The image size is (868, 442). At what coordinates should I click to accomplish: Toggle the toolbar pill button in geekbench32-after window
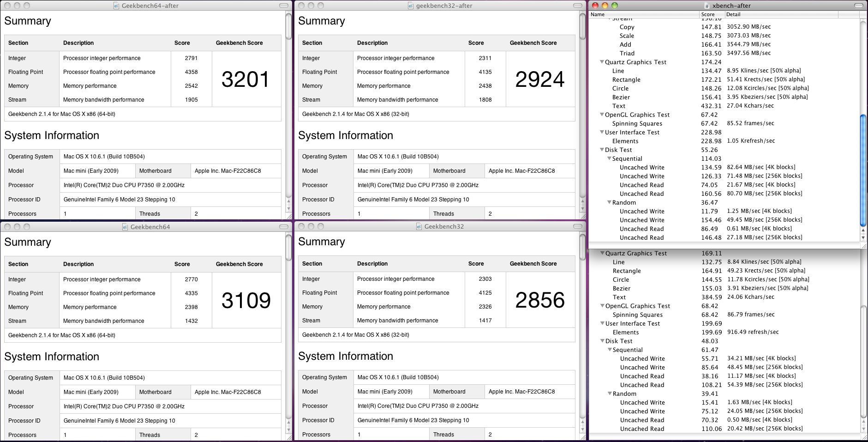(577, 6)
